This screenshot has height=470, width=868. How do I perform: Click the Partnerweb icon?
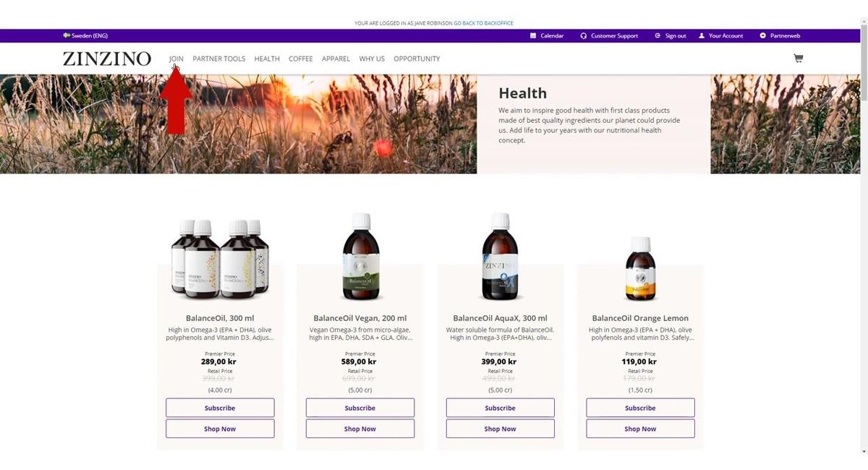pyautogui.click(x=762, y=35)
